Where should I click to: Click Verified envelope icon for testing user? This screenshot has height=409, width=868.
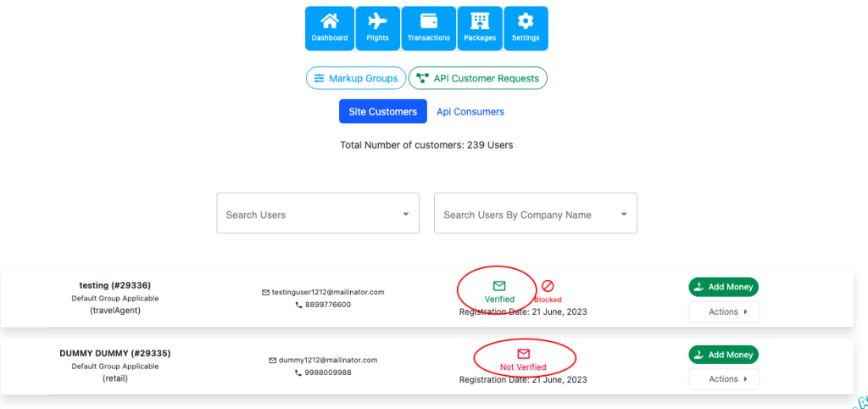click(499, 286)
